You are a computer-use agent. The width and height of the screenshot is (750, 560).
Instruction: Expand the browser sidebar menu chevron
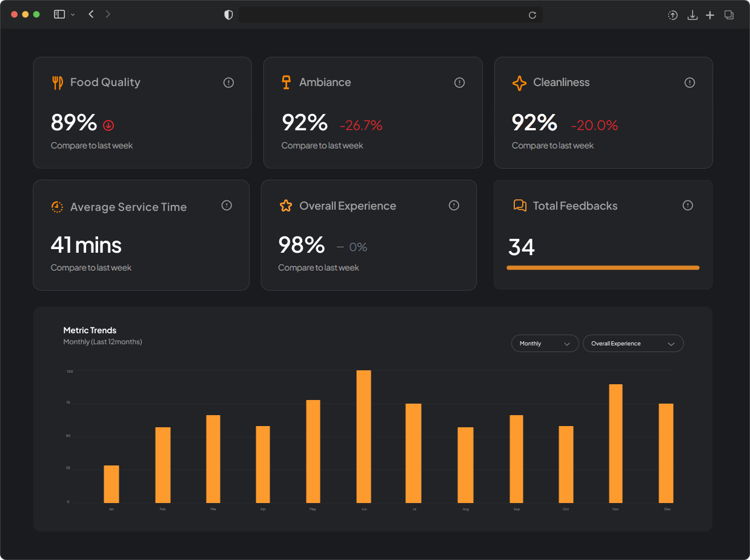72,14
